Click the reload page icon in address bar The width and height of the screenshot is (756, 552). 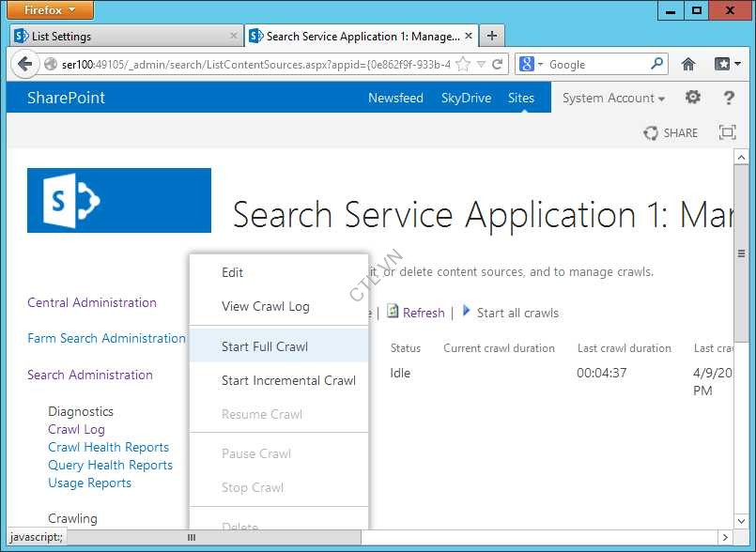point(498,65)
